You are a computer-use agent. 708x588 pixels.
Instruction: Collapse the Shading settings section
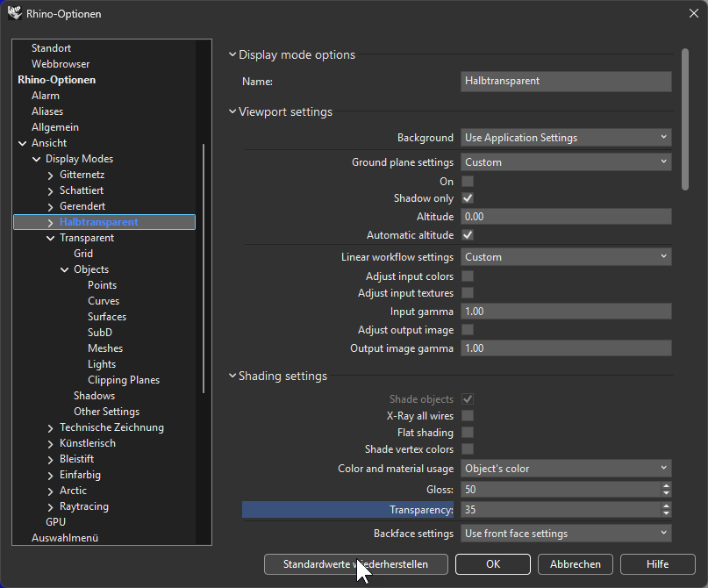pos(232,376)
